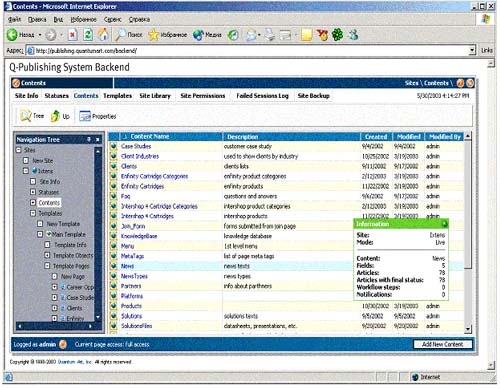Switch to the Site Info tab
This screenshot has height=389, width=500.
26,96
